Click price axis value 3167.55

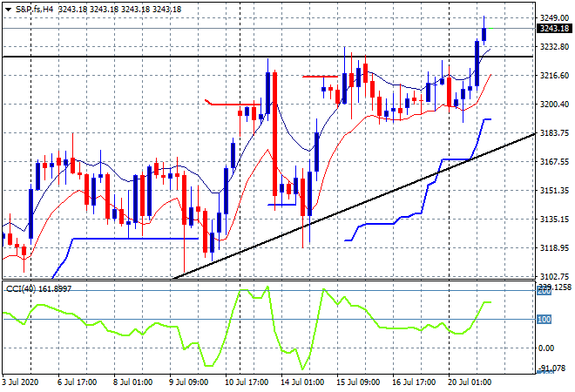tap(554, 161)
